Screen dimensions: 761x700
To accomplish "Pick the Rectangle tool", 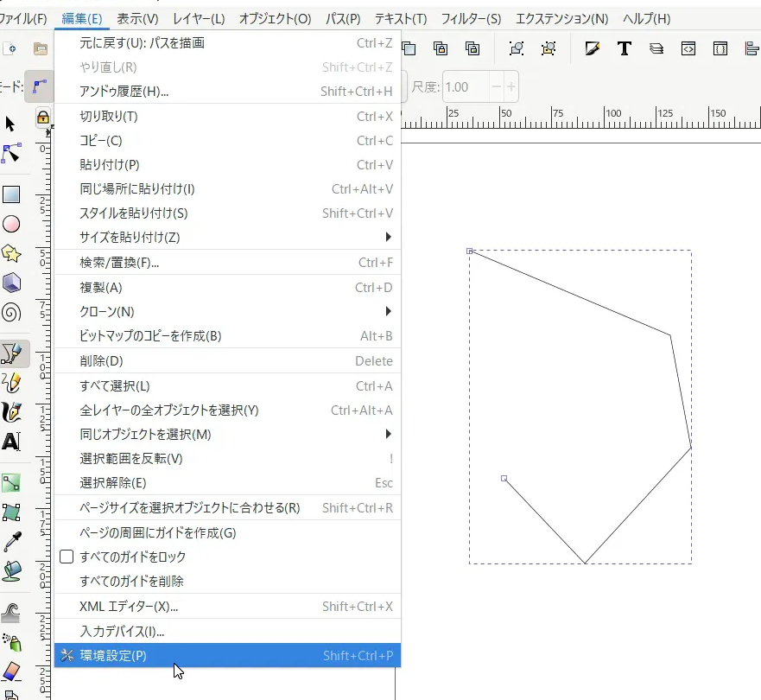I will point(11,194).
